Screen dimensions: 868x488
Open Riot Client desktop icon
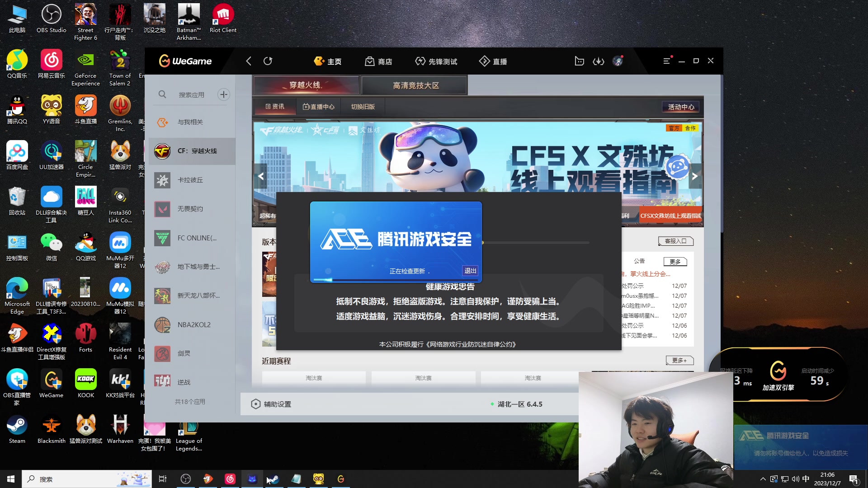(x=223, y=19)
